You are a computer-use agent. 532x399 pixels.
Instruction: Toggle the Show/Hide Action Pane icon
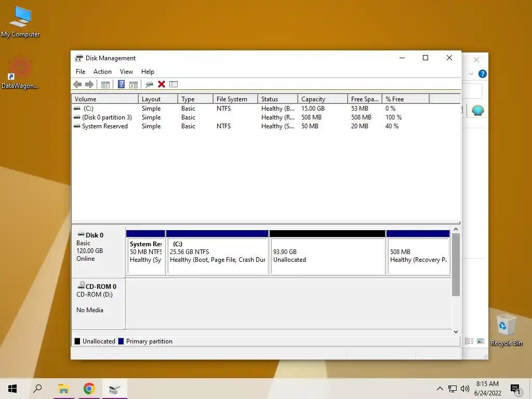point(134,85)
